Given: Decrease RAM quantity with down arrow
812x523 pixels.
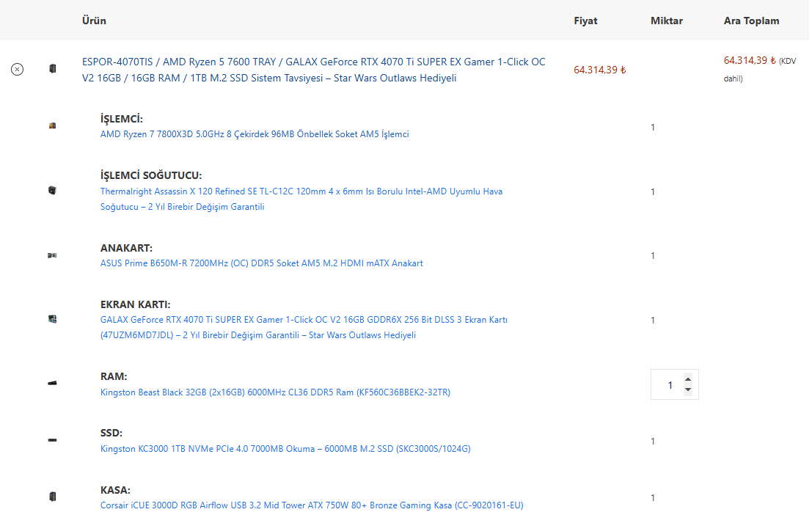Looking at the screenshot, I should pyautogui.click(x=688, y=389).
